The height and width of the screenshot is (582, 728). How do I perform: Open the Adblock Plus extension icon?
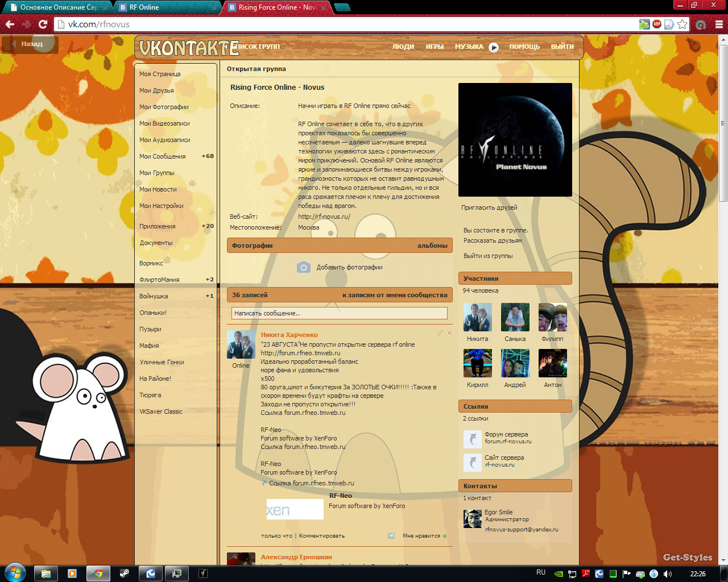657,24
